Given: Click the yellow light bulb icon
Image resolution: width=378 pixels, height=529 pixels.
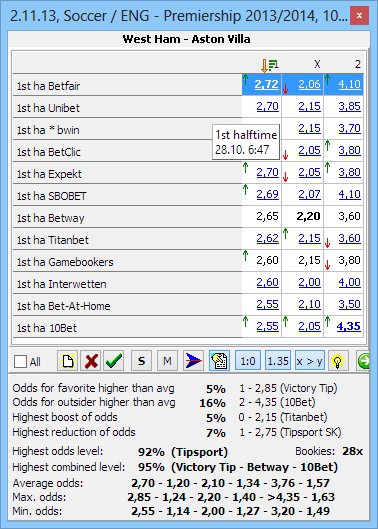Looking at the screenshot, I should 338,361.
